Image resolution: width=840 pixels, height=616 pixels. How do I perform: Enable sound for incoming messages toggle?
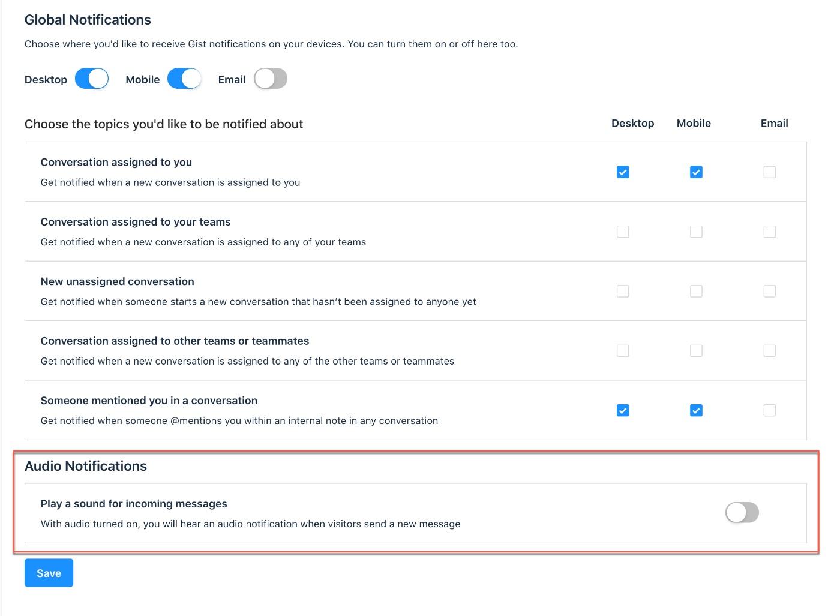(x=742, y=513)
